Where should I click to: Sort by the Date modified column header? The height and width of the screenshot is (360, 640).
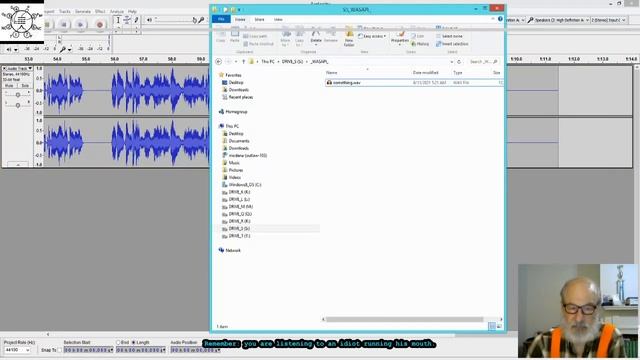click(425, 73)
